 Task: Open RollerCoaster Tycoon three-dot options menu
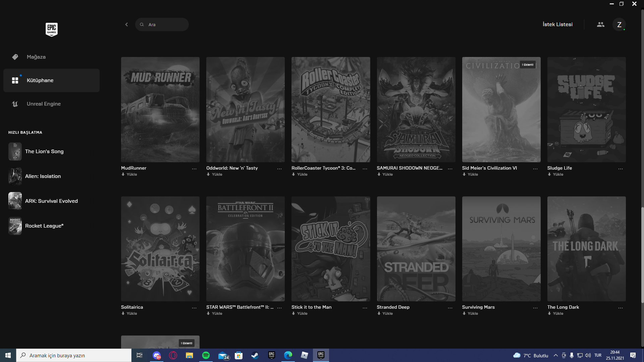[x=365, y=169]
